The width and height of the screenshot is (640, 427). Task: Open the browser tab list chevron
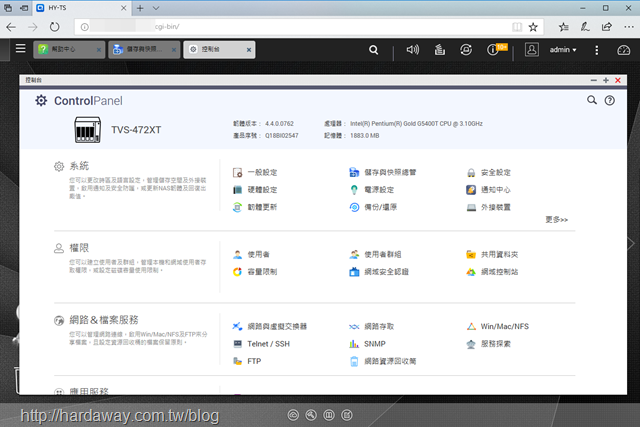[156, 8]
